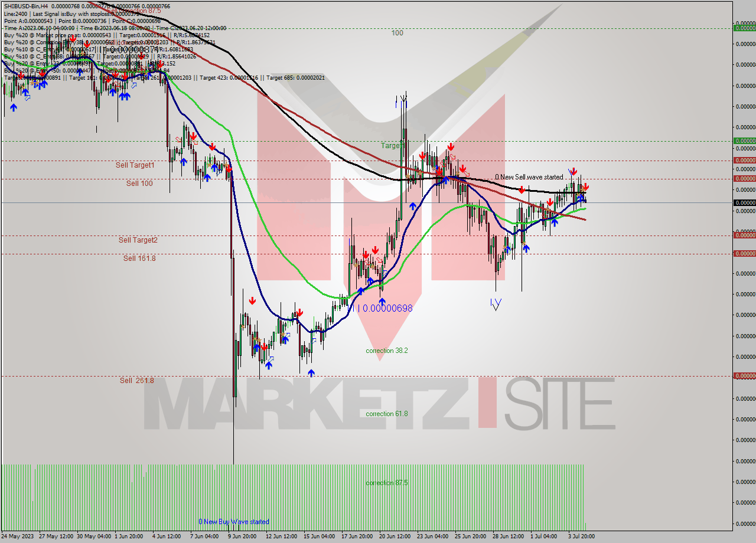Select the 'Sell 261.8' level label
Screen dimensions: 756x543
click(137, 381)
